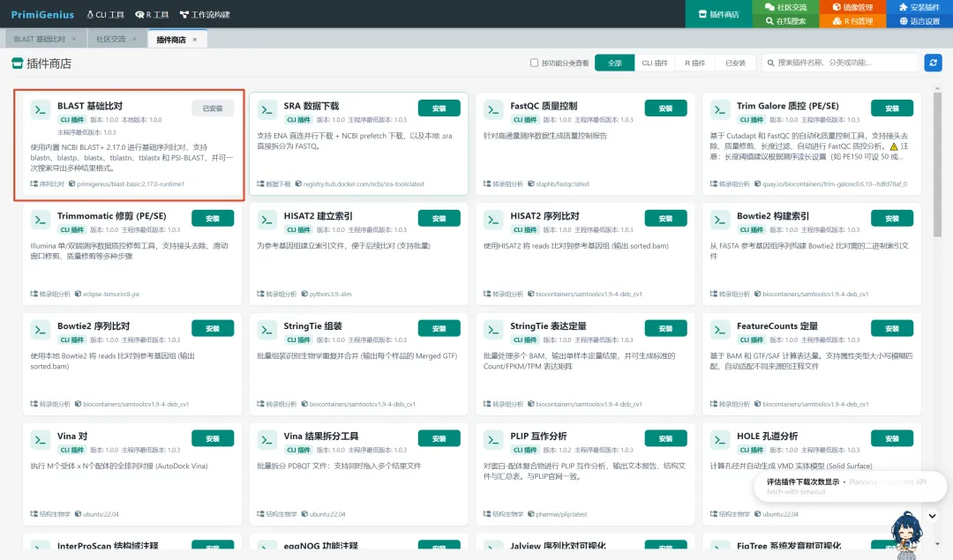This screenshot has height=560, width=953.
Task: Click the anime mascot assistant character
Action: coord(906,535)
